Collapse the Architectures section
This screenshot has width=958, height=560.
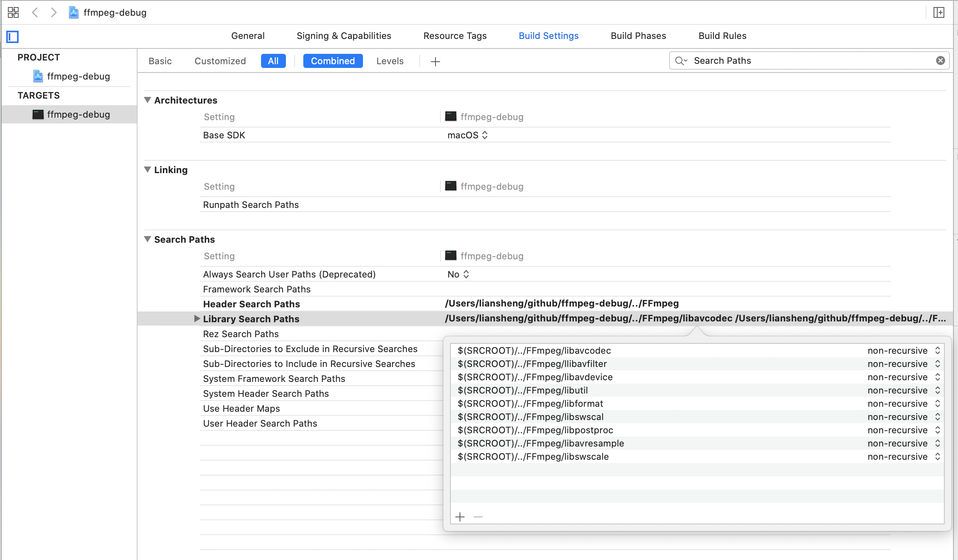(148, 100)
